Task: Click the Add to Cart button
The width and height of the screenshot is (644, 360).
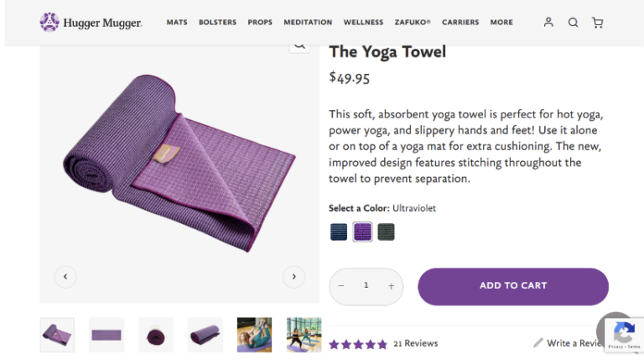Action: click(512, 286)
